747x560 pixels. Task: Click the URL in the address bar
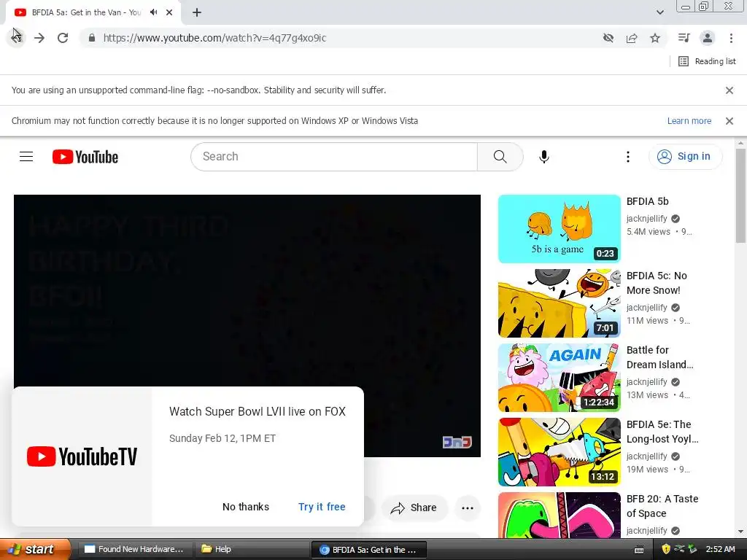[215, 38]
